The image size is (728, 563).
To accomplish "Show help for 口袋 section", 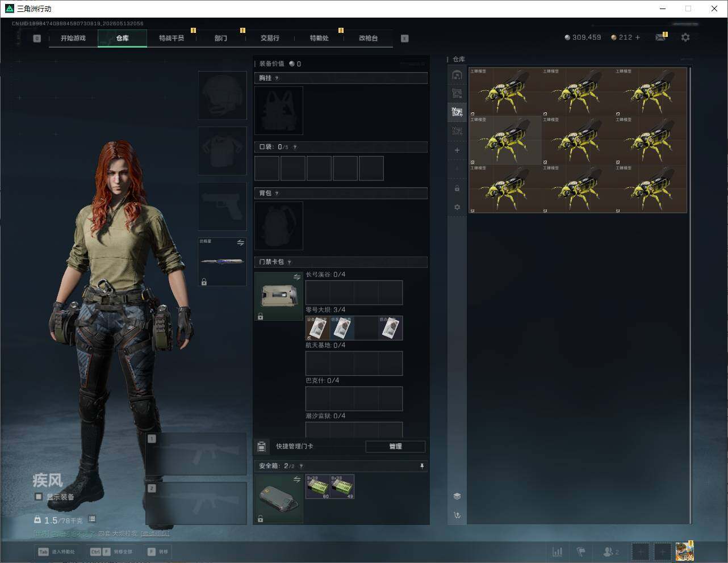I will (x=295, y=148).
